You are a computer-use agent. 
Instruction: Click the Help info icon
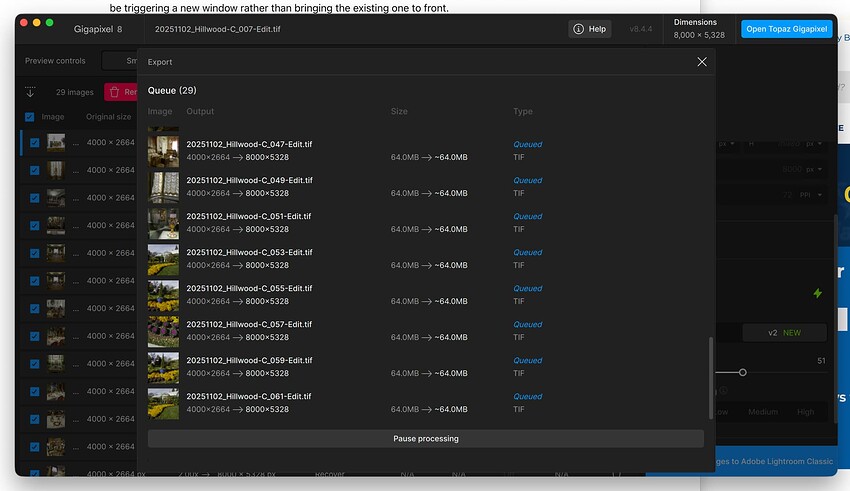pyautogui.click(x=578, y=29)
